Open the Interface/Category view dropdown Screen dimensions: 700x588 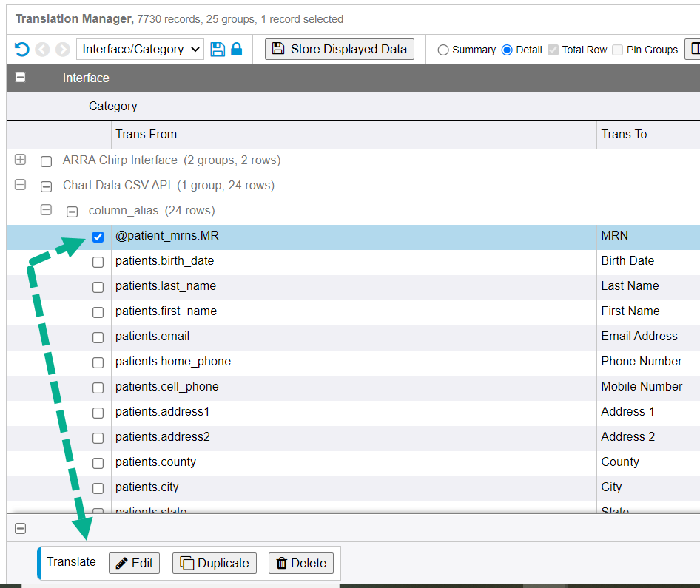[x=141, y=50]
